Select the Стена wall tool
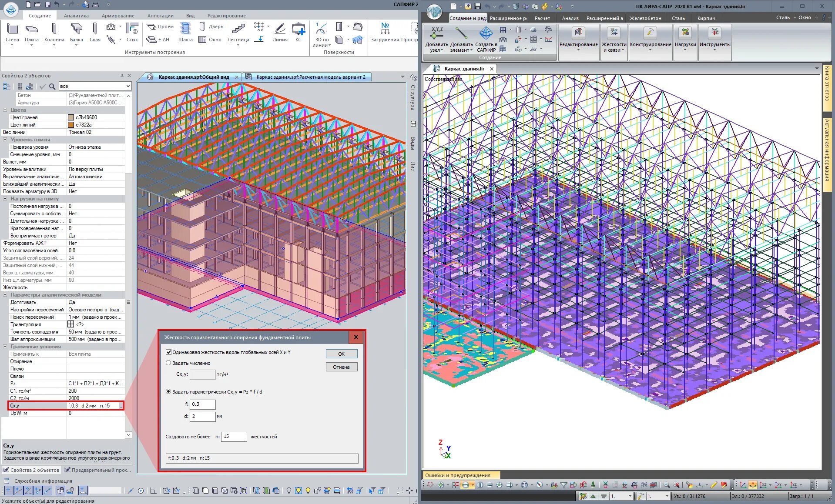The width and height of the screenshot is (835, 504). pos(12,33)
